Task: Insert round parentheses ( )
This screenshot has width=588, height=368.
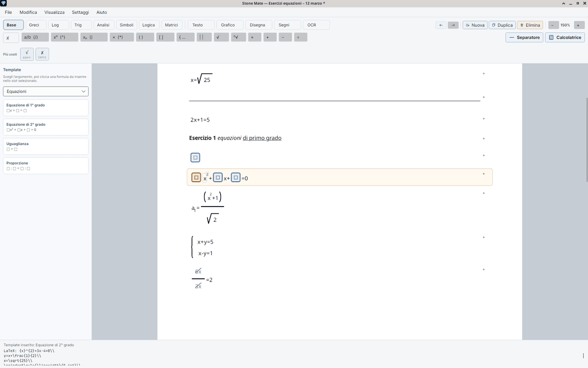Action: coord(145,37)
